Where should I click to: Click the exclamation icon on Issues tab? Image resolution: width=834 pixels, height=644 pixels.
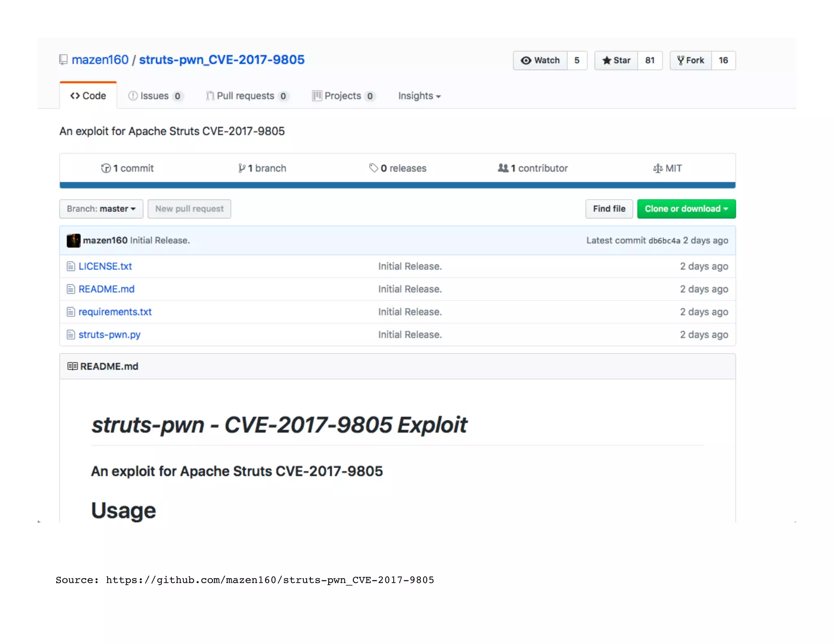click(x=133, y=96)
